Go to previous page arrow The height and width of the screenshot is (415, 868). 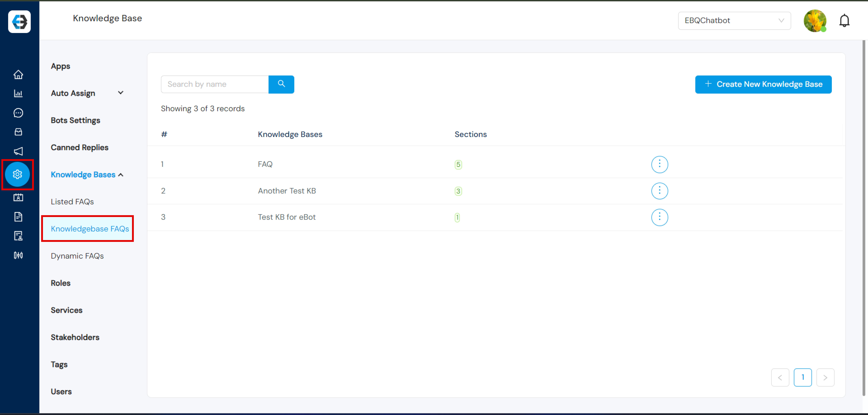pos(780,377)
